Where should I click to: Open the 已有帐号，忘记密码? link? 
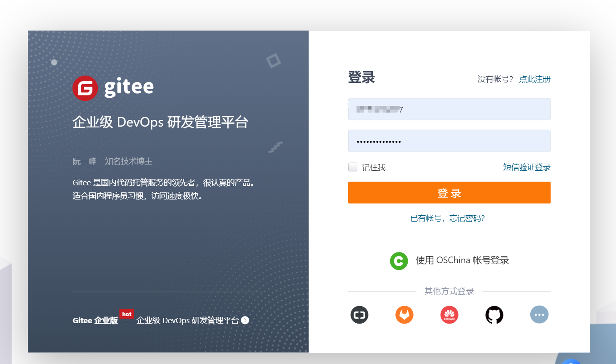coord(448,218)
